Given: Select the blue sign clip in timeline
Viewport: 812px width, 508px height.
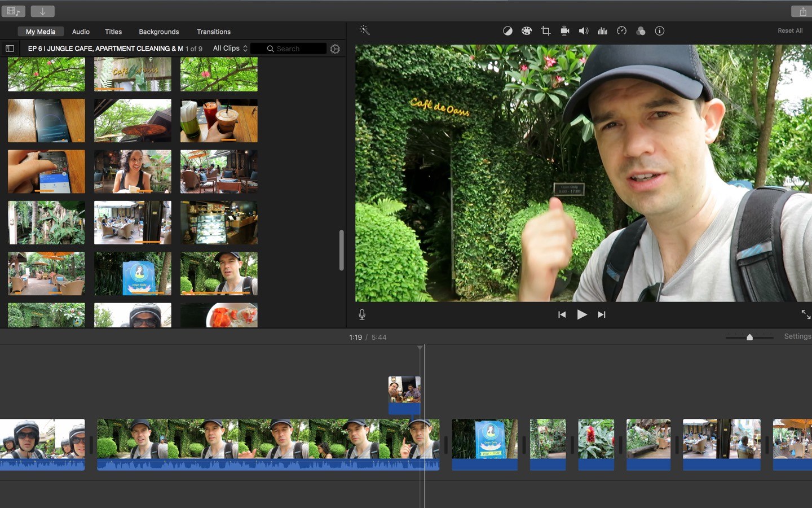Looking at the screenshot, I should point(484,444).
